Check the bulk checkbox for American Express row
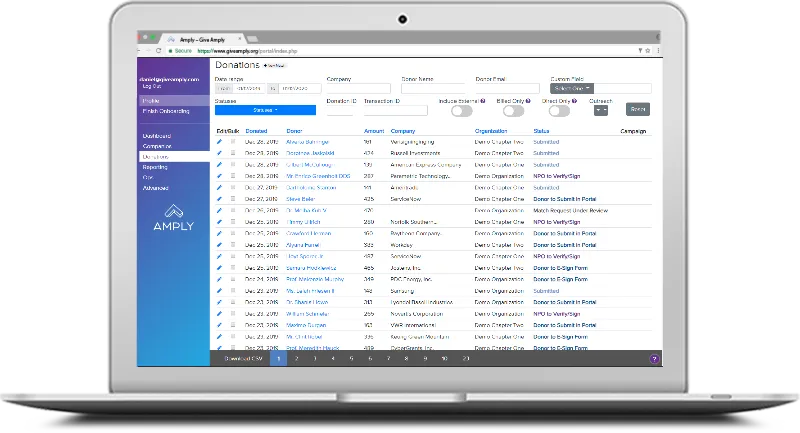The height and width of the screenshot is (433, 800). [233, 164]
